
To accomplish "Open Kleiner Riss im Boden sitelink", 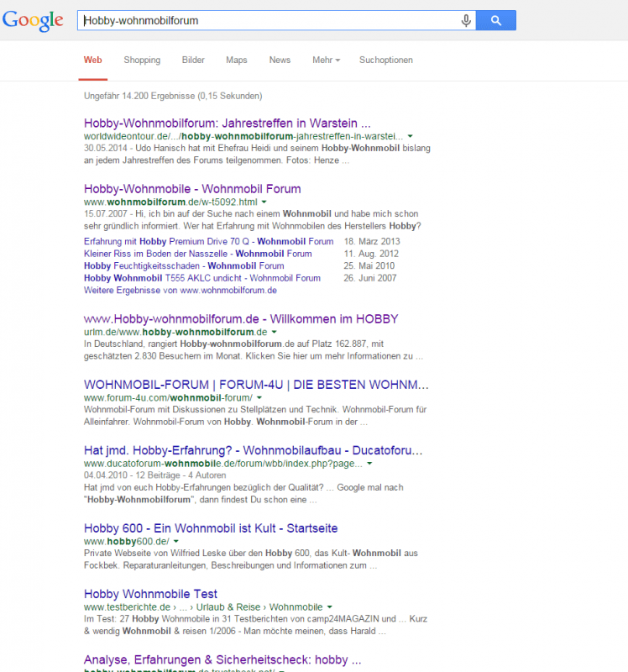I will (x=197, y=253).
